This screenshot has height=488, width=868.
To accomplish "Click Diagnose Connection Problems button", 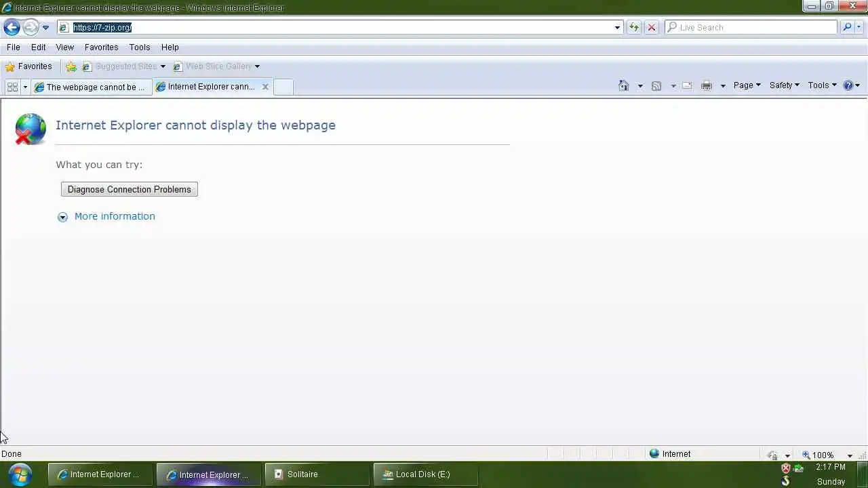I will point(130,190).
